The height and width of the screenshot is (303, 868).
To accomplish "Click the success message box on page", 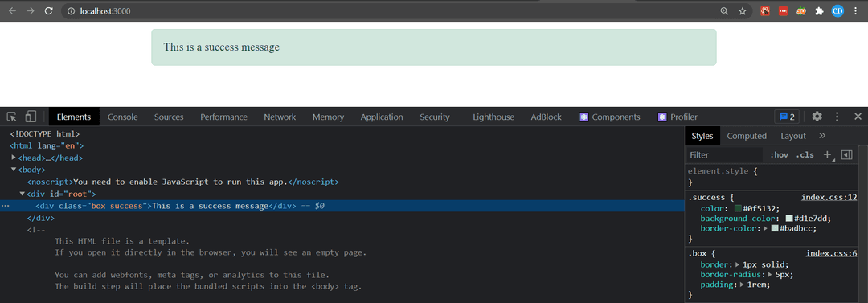I will 433,47.
